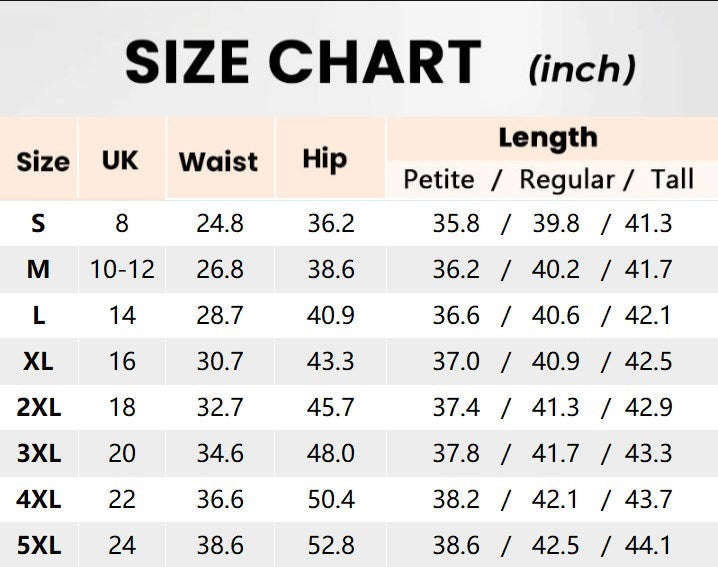Click UK size 10-12 cell

tap(122, 269)
